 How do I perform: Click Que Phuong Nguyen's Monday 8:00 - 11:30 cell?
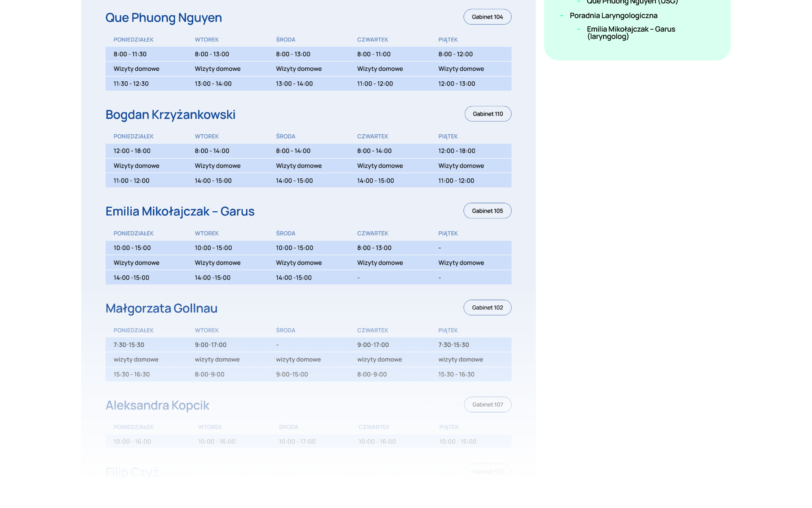tap(130, 54)
